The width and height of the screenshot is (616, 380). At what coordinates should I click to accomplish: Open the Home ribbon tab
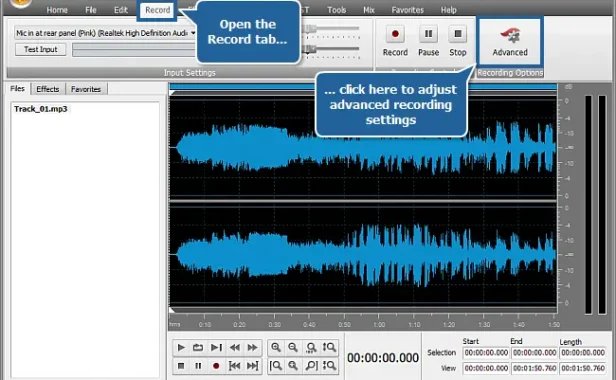(x=57, y=10)
